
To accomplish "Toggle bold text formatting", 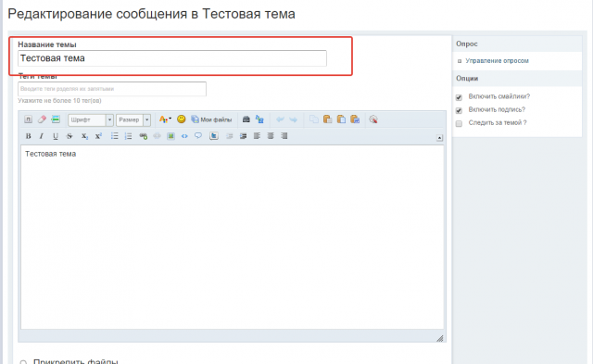I will (28, 136).
